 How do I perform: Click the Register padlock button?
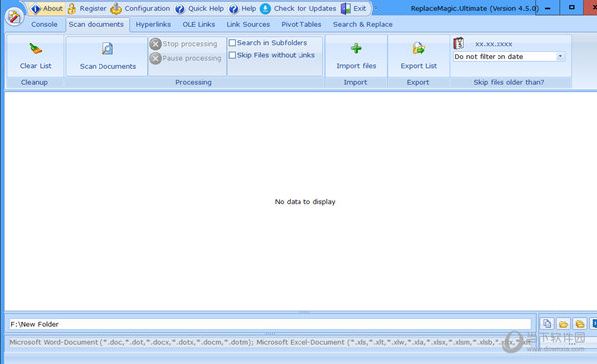pyautogui.click(x=87, y=8)
